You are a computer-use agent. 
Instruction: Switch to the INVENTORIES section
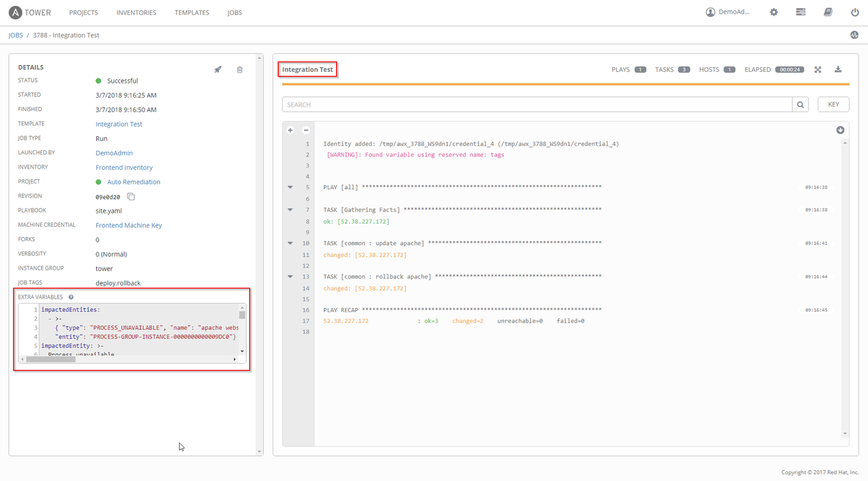pos(136,12)
